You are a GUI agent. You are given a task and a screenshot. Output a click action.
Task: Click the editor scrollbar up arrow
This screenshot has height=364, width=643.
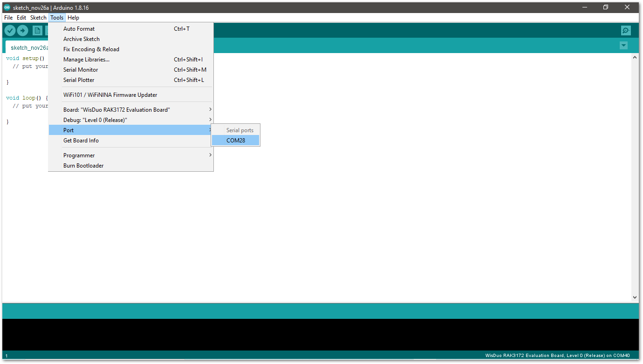pyautogui.click(x=635, y=57)
